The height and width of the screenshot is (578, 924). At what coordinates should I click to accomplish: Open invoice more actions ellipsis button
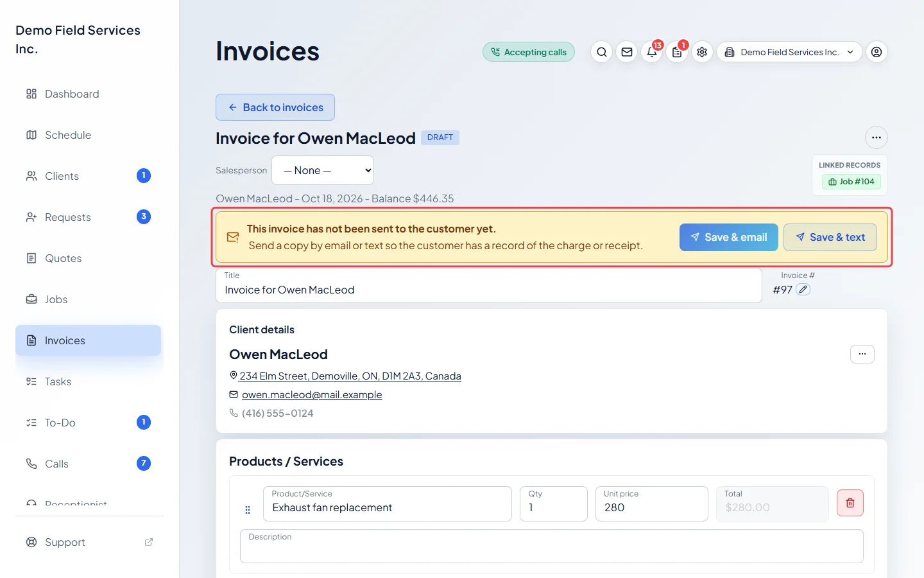click(x=877, y=137)
